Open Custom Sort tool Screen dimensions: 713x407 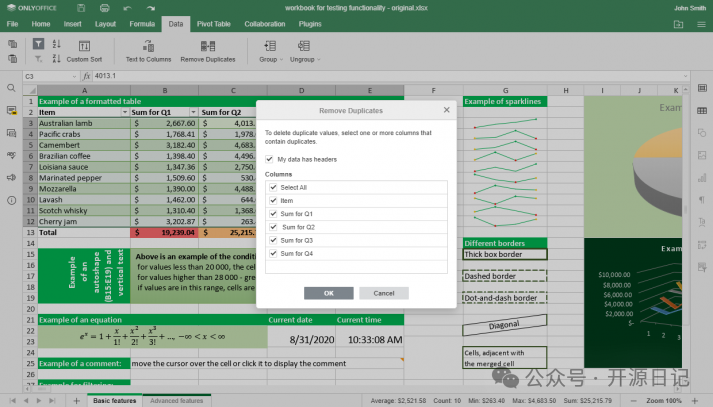tap(84, 52)
